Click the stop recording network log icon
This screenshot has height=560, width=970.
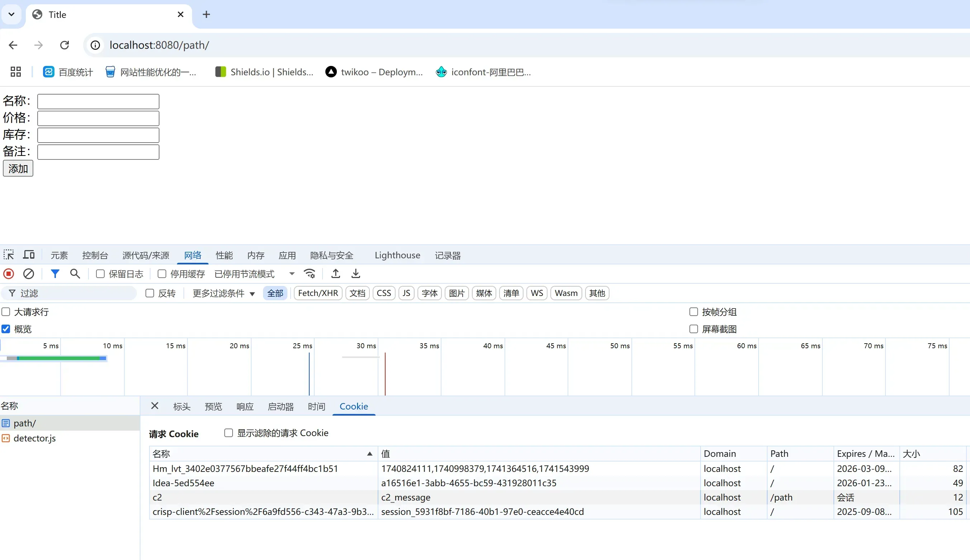[x=9, y=274]
